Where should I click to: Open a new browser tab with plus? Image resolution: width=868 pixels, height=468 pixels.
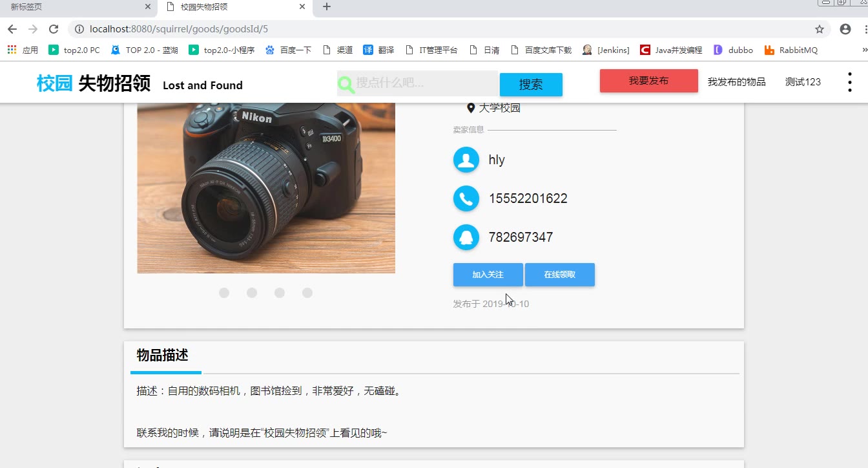[327, 7]
